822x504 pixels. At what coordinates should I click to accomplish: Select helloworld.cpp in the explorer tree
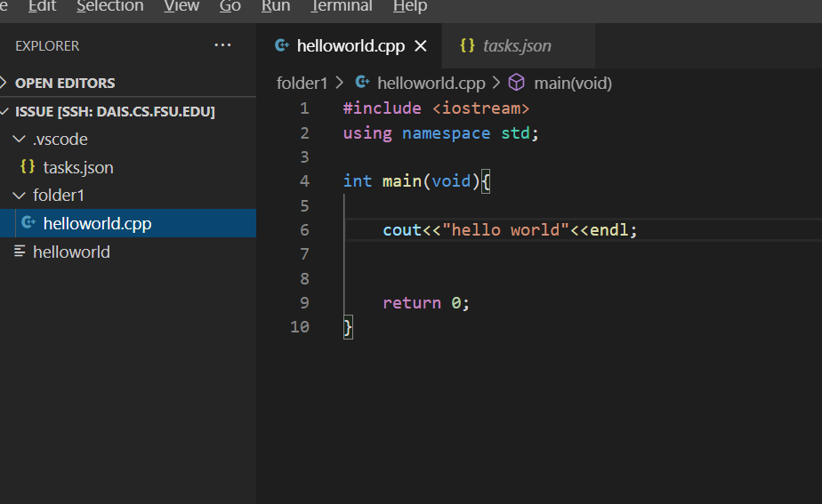tap(98, 224)
